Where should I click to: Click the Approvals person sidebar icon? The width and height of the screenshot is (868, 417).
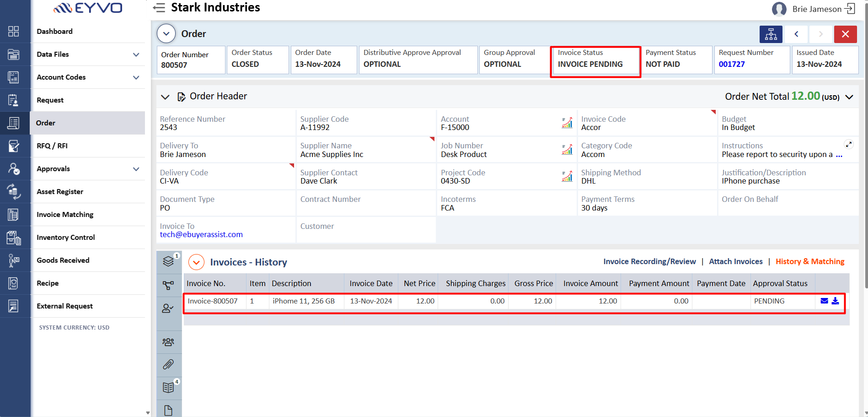tap(14, 168)
